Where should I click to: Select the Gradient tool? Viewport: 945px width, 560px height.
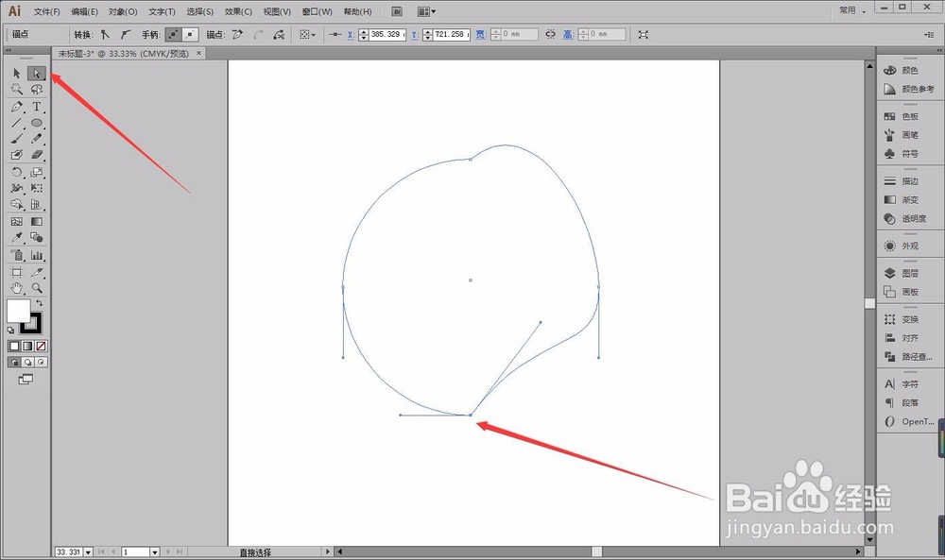[36, 222]
